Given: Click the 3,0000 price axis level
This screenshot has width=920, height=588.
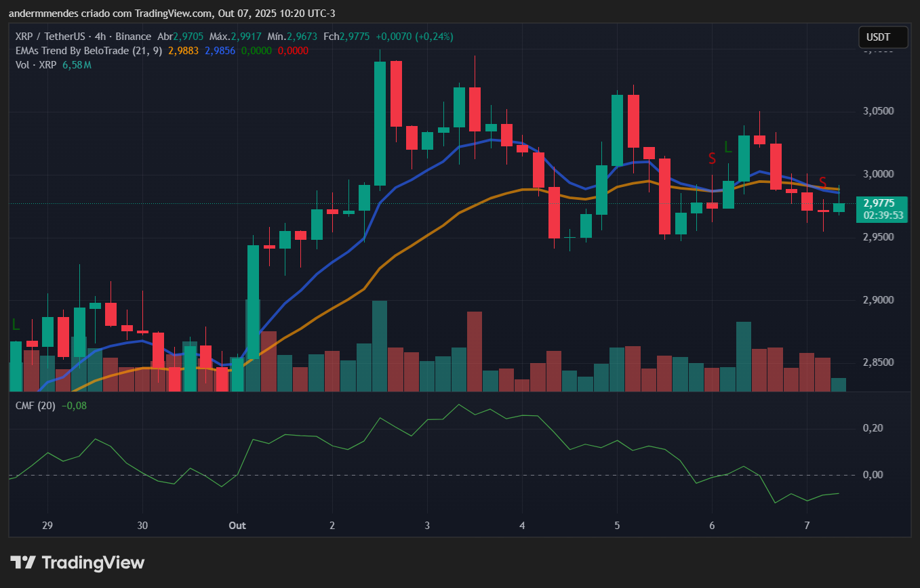Looking at the screenshot, I should (x=877, y=174).
